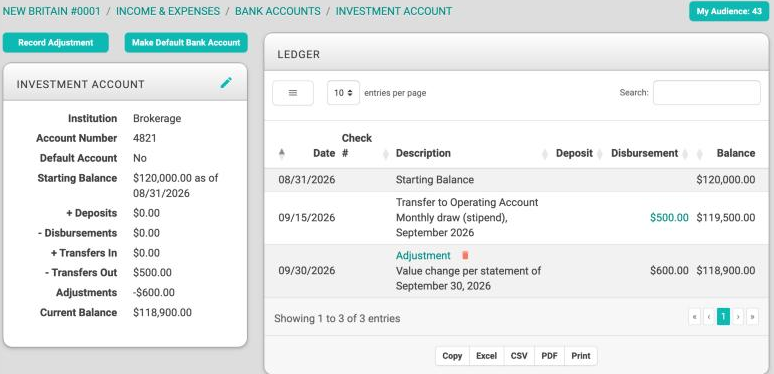Navigate to Bank Accounts breadcrumb
This screenshot has height=374, width=774.
coord(277,11)
